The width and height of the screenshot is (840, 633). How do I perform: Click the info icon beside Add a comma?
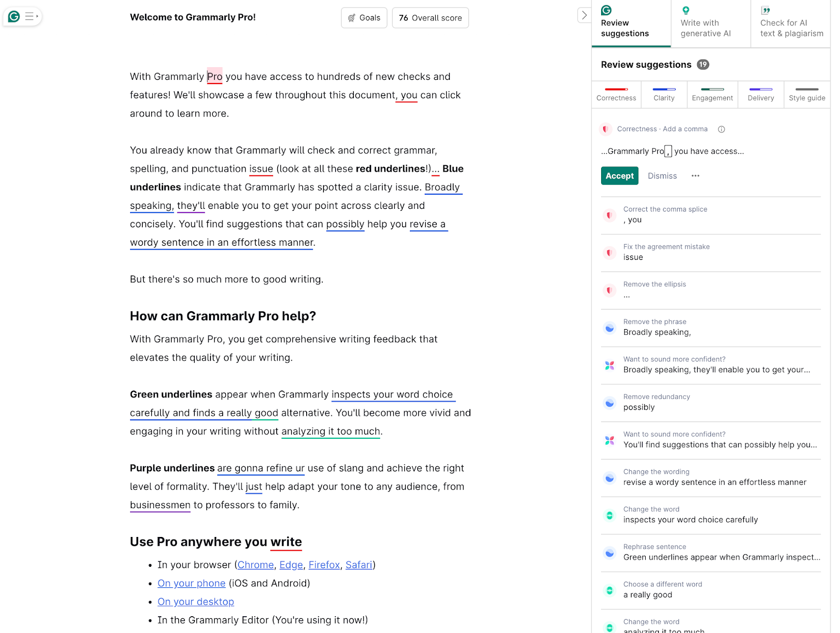tap(721, 129)
